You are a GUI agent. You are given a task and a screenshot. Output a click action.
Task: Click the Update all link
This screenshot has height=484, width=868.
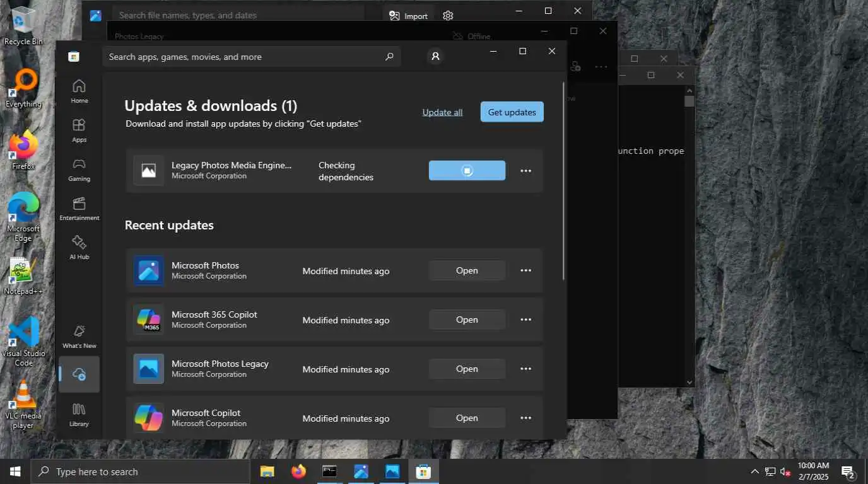(442, 112)
